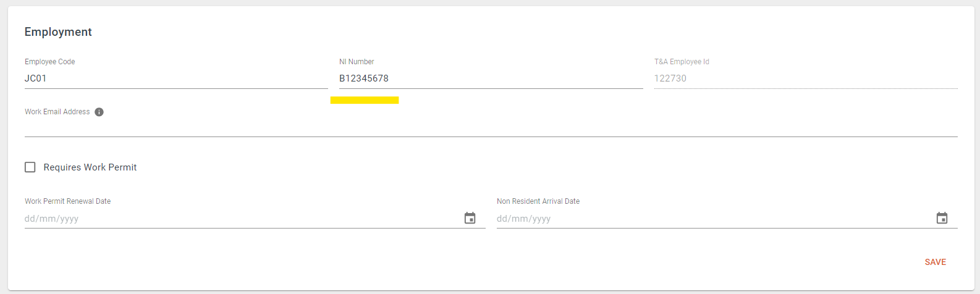Click the Employment section heading
Screen dimensions: 980x294
click(x=58, y=32)
